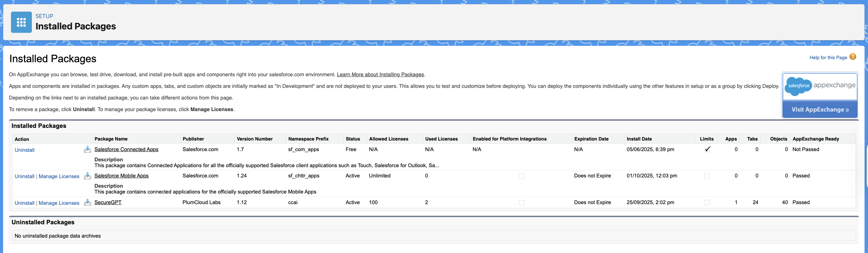Toggle Limits checkbox for Salesforce Mobile Apps
Image resolution: width=868 pixels, height=253 pixels.
coord(706,176)
